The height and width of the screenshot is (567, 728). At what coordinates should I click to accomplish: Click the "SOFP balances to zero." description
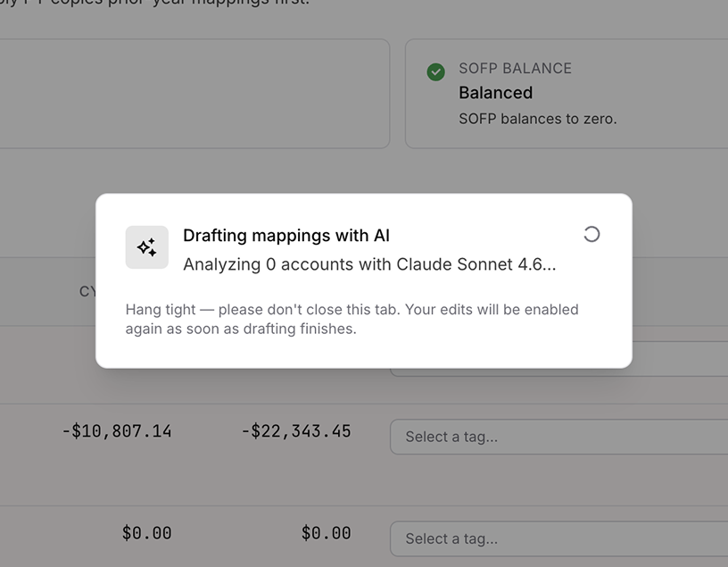click(537, 118)
